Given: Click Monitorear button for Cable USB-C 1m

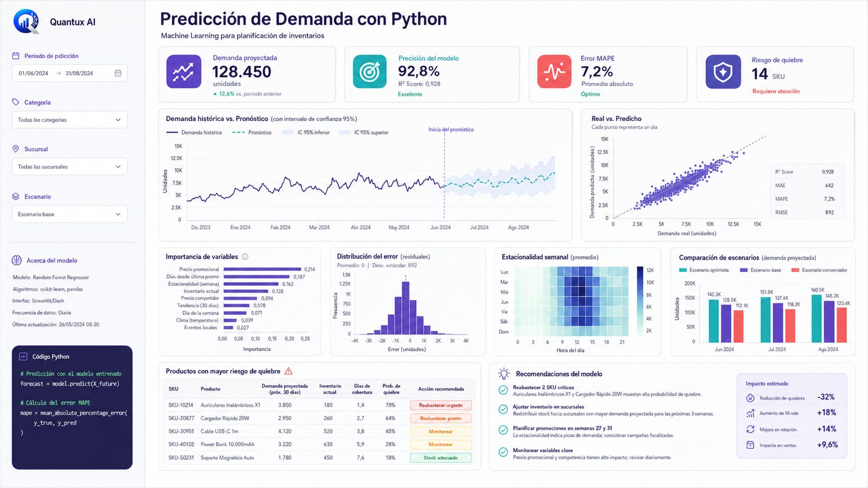Looking at the screenshot, I should point(441,432).
